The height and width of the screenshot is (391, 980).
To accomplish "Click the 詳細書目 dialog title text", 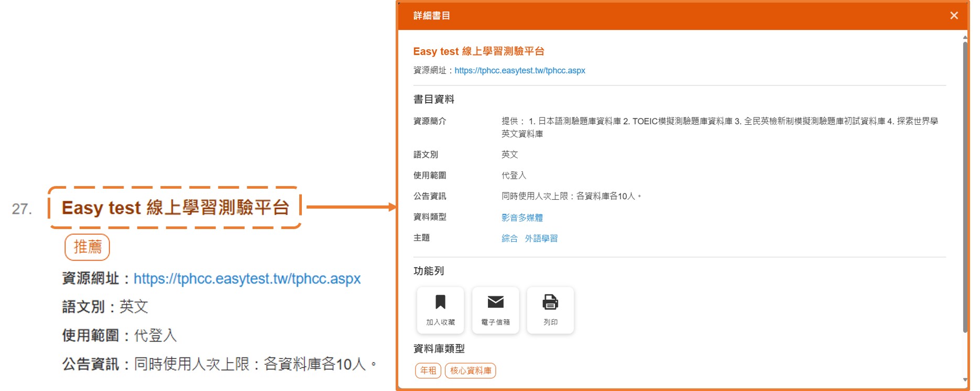I will [x=431, y=16].
